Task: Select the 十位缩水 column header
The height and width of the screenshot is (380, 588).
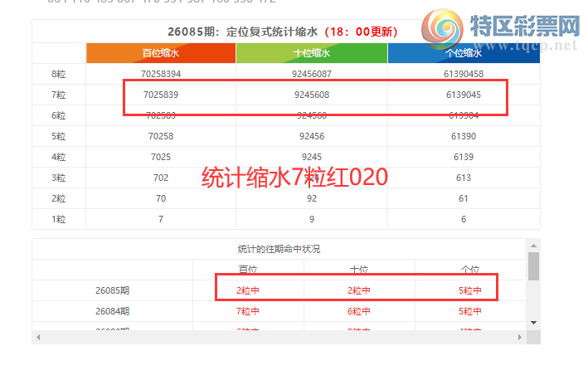Action: [x=312, y=53]
